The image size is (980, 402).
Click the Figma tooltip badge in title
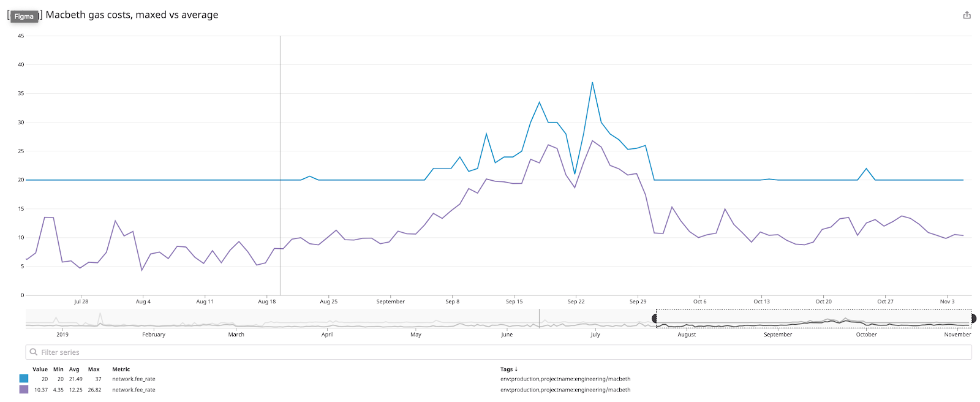[24, 17]
